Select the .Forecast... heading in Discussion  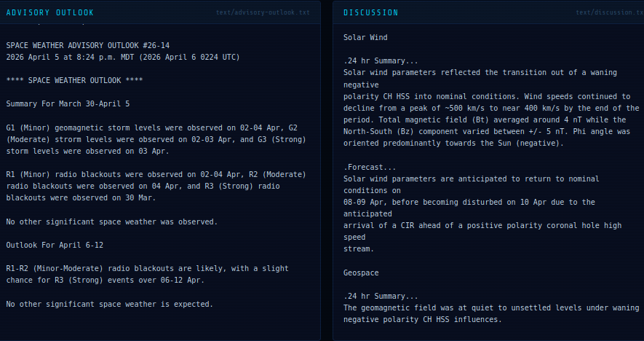370,167
